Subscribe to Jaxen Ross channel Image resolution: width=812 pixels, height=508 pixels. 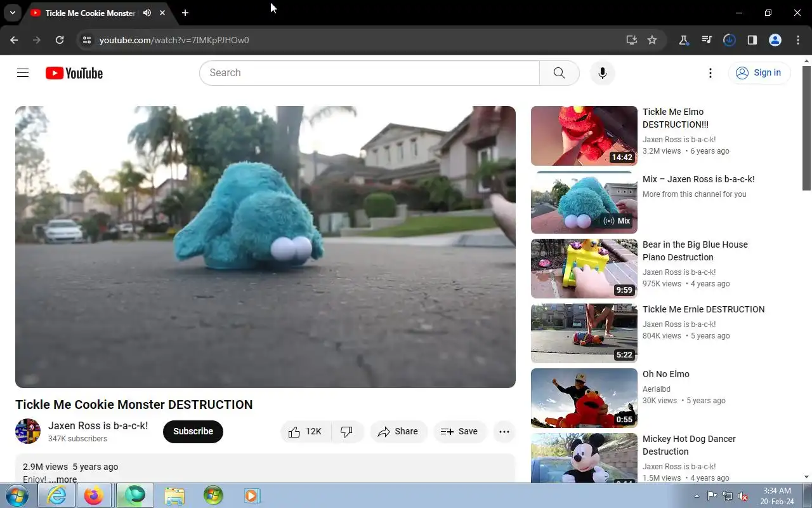tap(193, 432)
